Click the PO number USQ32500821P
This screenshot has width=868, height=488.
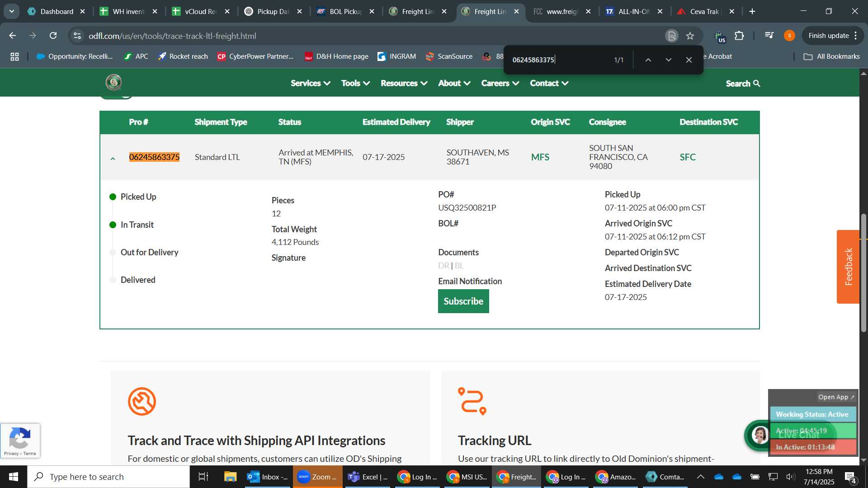tap(467, 208)
